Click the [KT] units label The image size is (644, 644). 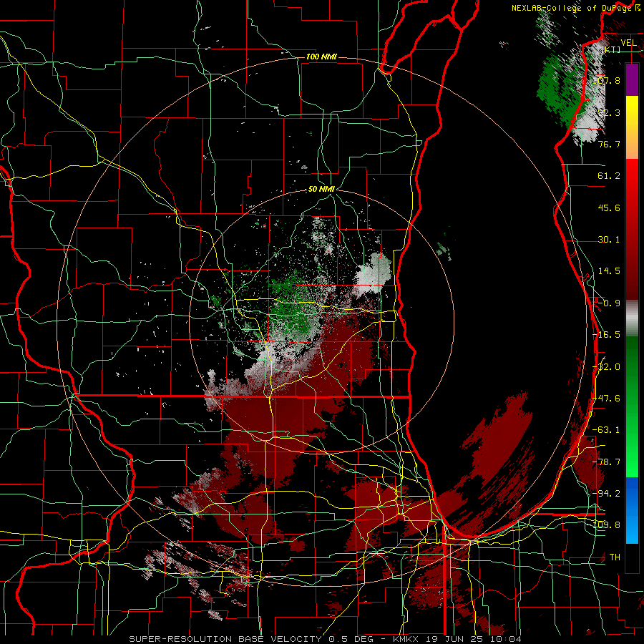(x=611, y=49)
